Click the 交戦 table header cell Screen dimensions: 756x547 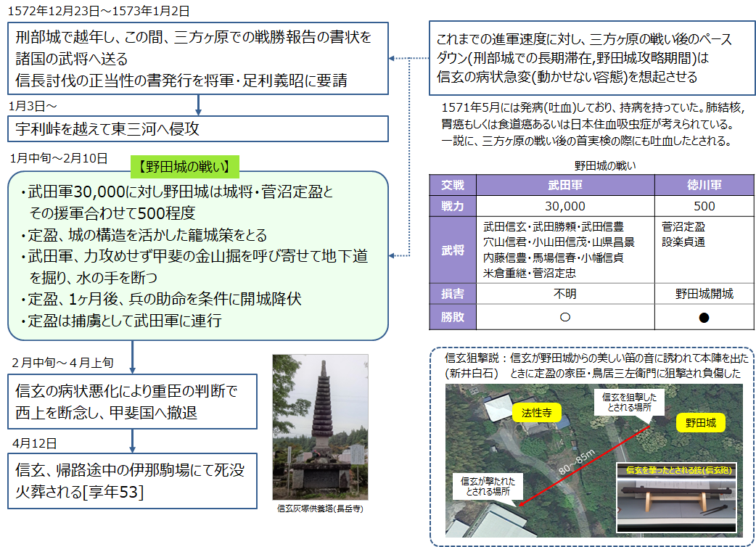pyautogui.click(x=453, y=185)
